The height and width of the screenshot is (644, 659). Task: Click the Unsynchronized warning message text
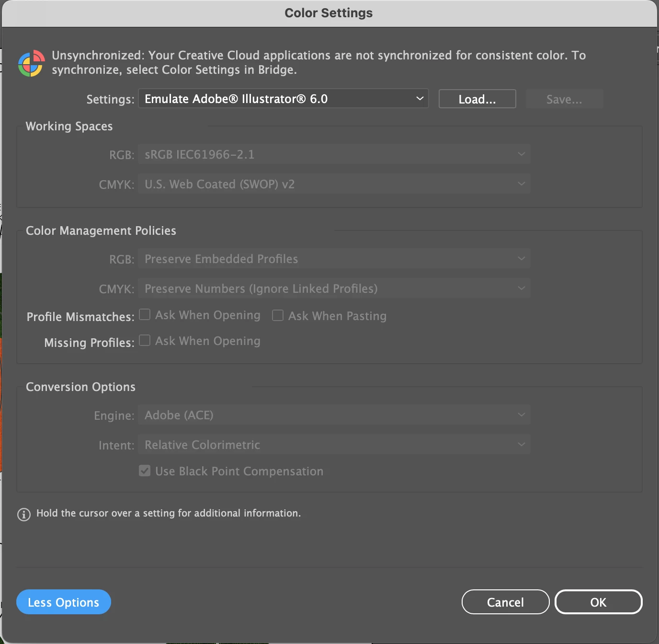pos(318,62)
